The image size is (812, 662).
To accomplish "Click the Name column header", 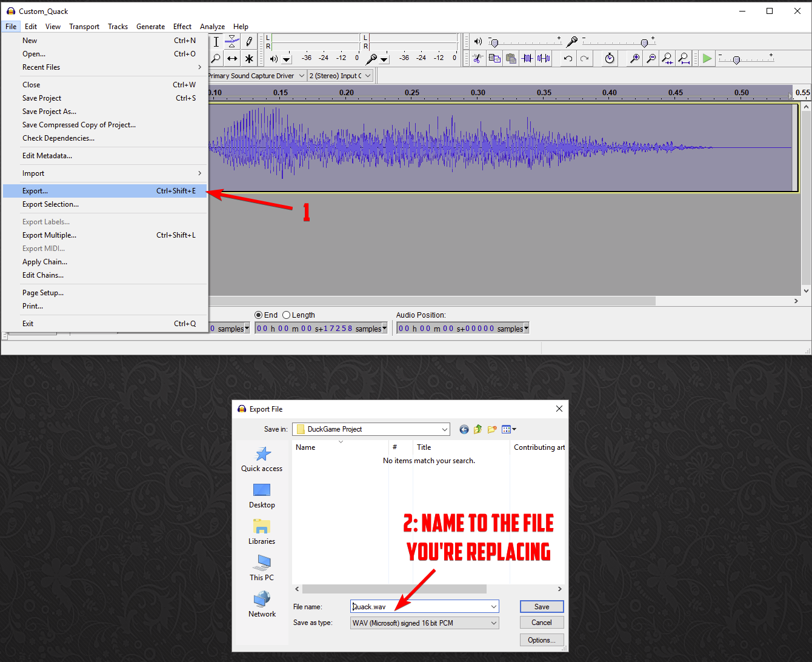I will coord(341,447).
